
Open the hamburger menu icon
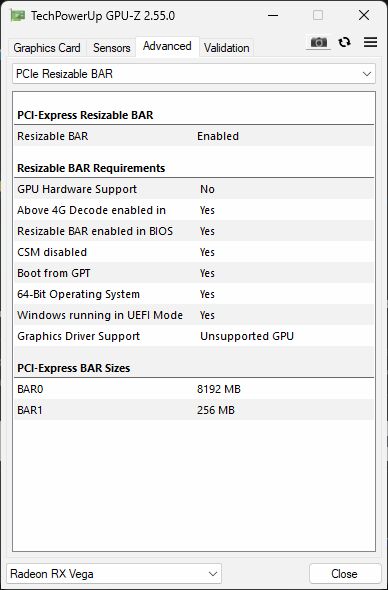pos(370,42)
